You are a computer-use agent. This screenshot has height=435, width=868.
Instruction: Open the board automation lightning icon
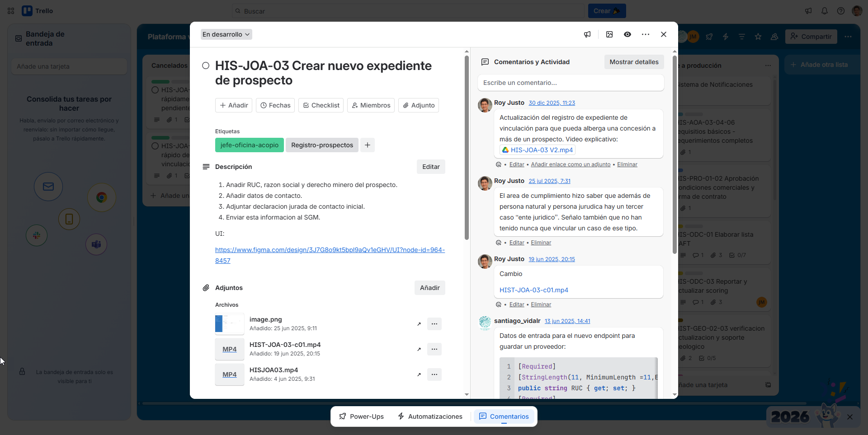726,37
